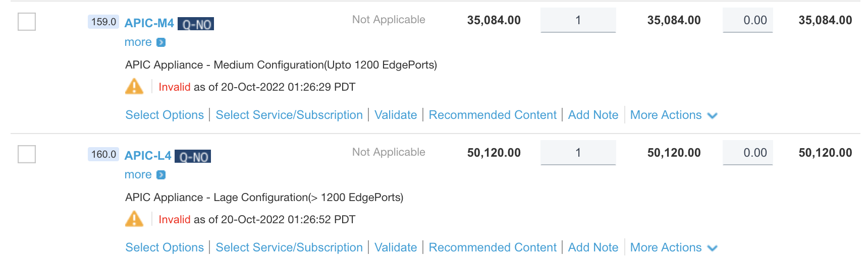Click Q-NO badge next to APIC-L4
Screen dimensions: 868x261
click(193, 156)
